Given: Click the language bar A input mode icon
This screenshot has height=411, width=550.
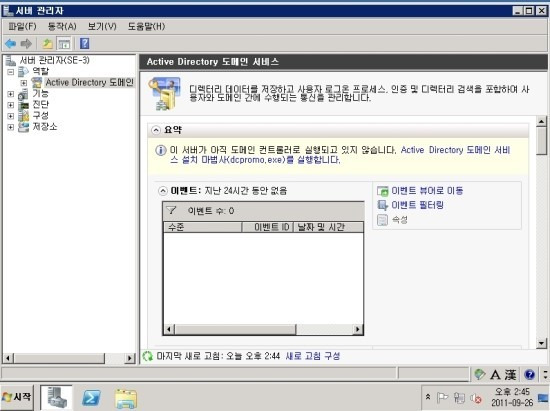Looking at the screenshot, I should pos(495,375).
